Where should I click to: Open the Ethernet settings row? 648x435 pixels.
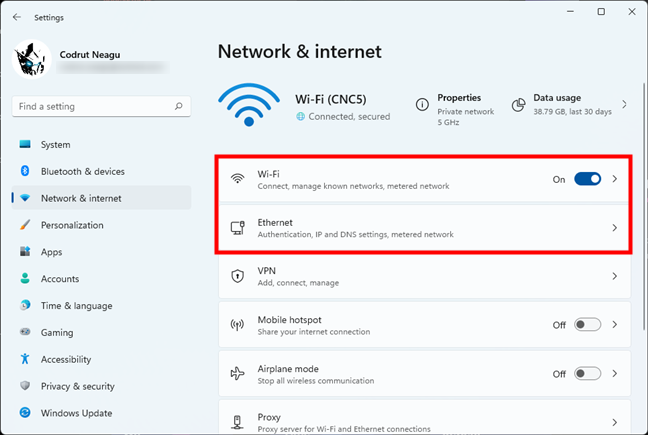point(424,228)
